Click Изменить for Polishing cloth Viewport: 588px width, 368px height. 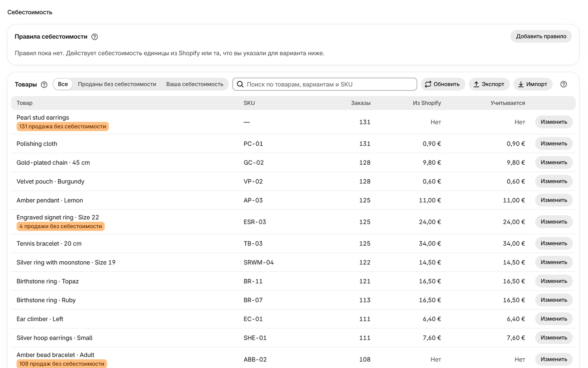tap(554, 144)
